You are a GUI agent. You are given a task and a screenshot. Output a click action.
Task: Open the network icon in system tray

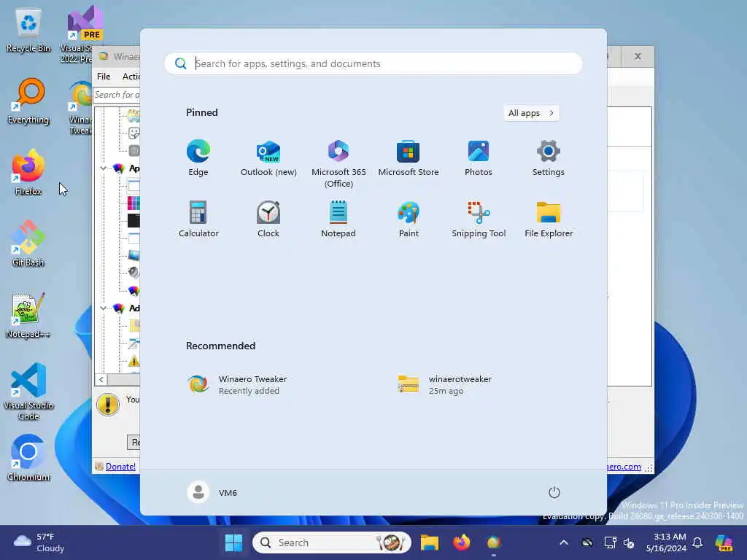click(x=609, y=542)
